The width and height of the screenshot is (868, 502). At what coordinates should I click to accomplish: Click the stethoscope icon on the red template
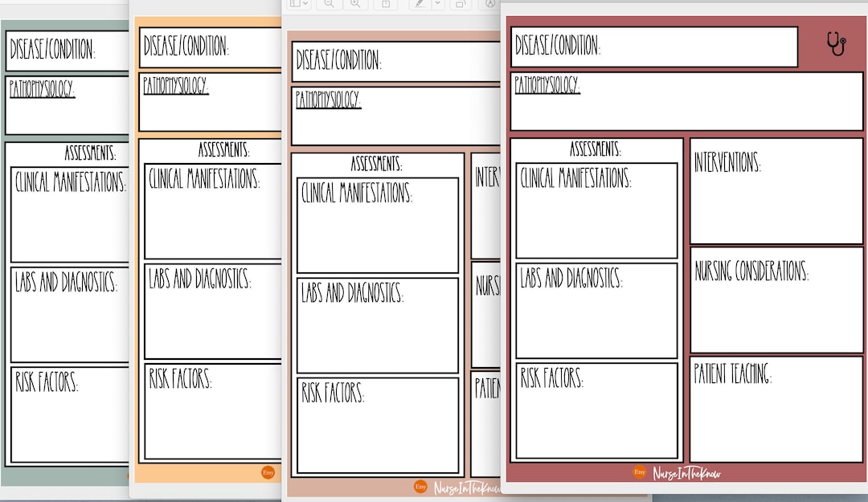click(836, 43)
